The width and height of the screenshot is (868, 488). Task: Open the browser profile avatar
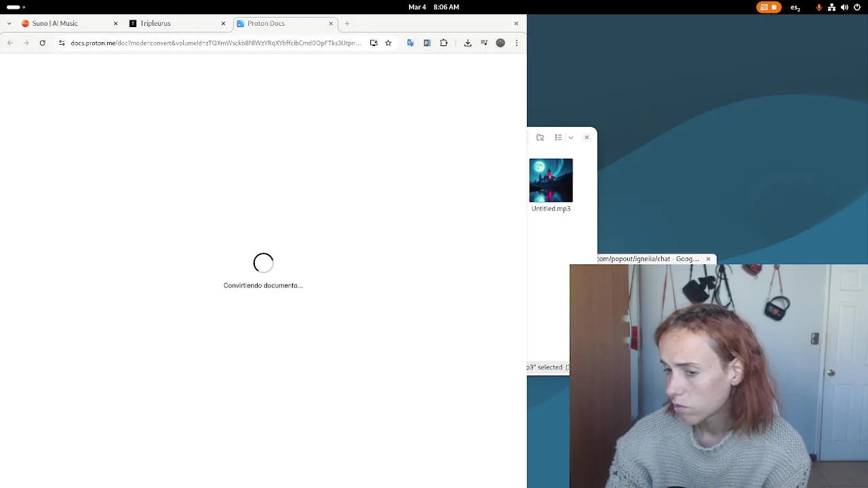click(x=500, y=43)
